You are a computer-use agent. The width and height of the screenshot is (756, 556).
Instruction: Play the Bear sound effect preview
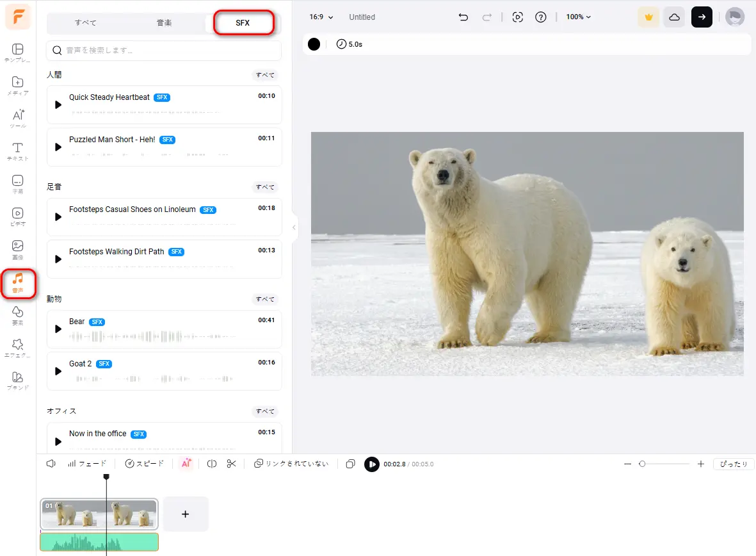(58, 329)
